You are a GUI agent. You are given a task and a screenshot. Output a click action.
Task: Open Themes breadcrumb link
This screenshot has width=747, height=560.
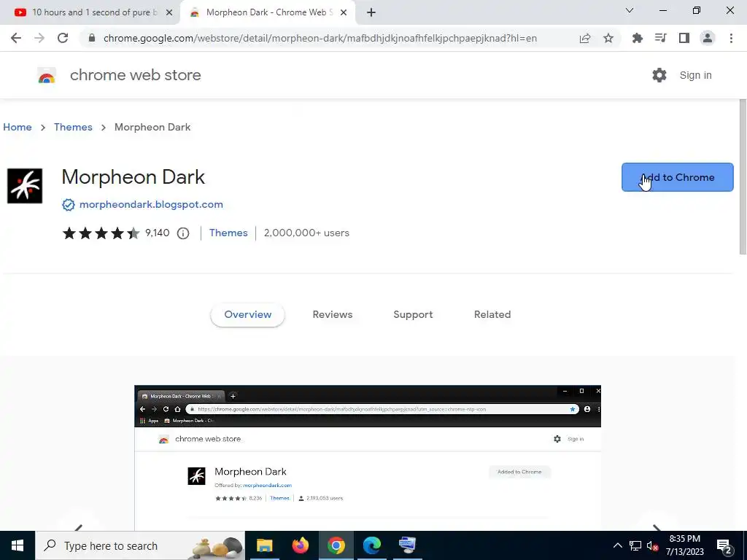[x=73, y=127]
